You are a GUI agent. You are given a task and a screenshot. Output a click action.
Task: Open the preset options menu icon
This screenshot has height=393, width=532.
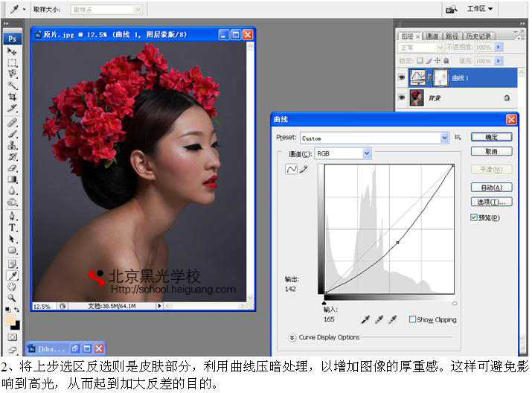458,137
